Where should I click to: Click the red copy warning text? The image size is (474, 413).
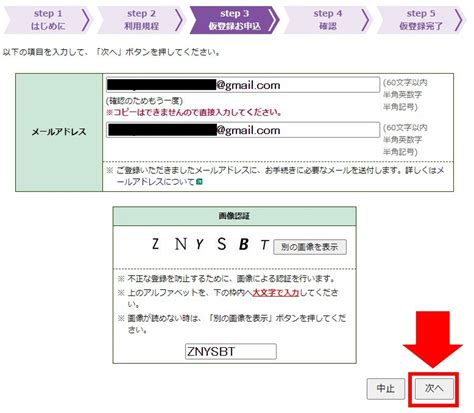[x=194, y=112]
